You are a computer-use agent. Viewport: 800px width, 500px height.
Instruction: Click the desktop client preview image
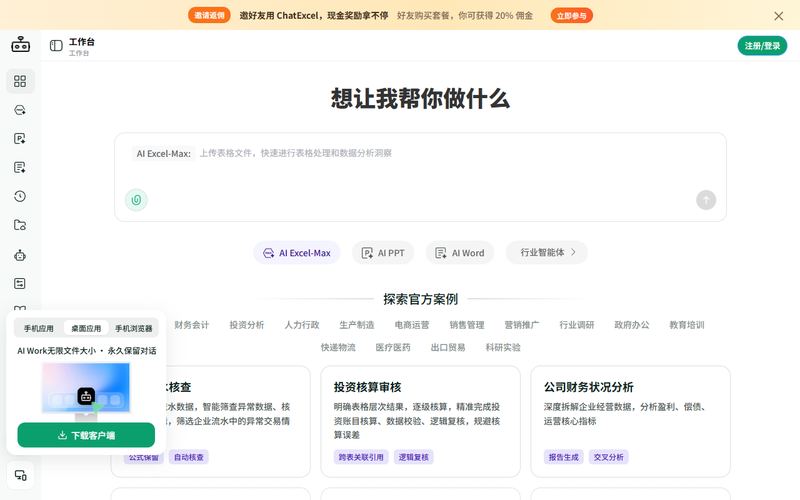click(x=86, y=391)
